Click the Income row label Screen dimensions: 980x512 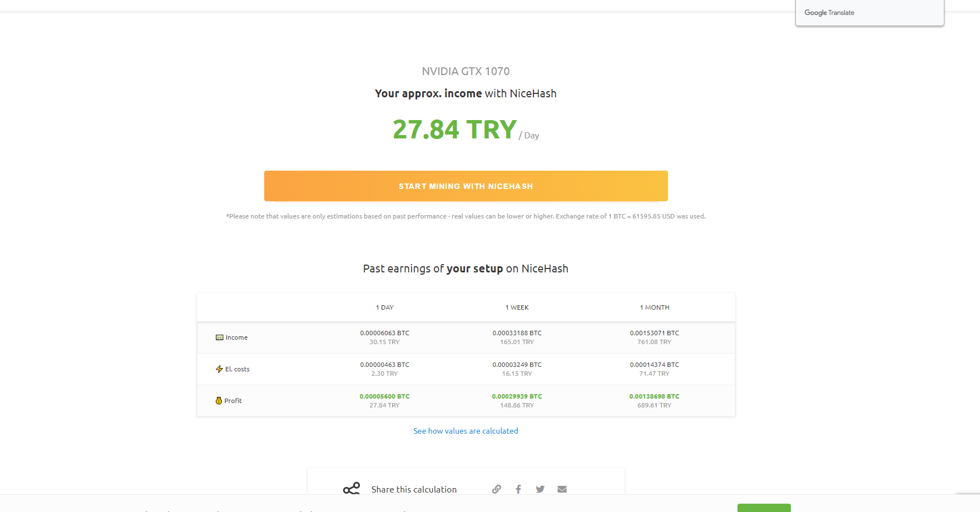[236, 337]
